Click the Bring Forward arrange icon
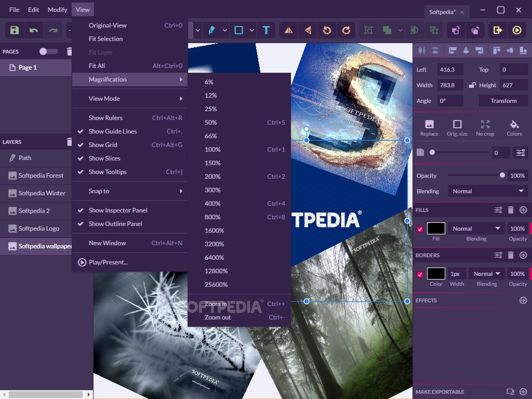532x399 pixels. tap(456, 30)
